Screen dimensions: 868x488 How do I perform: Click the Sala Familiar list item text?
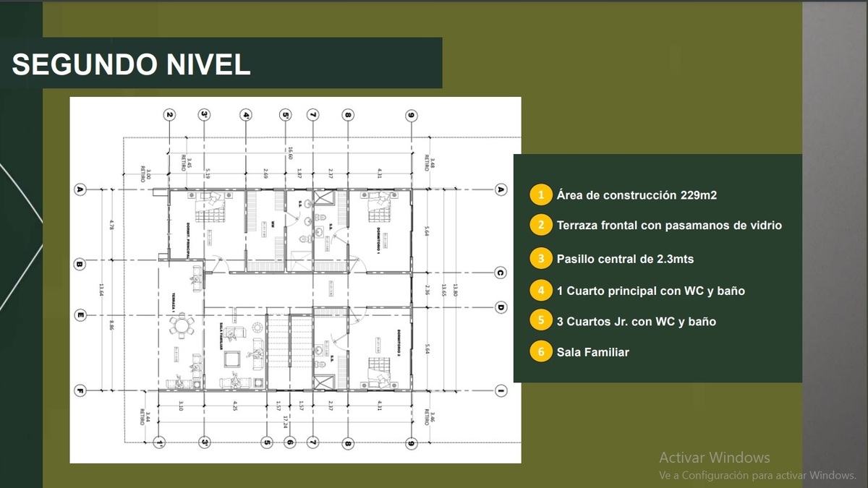(592, 352)
